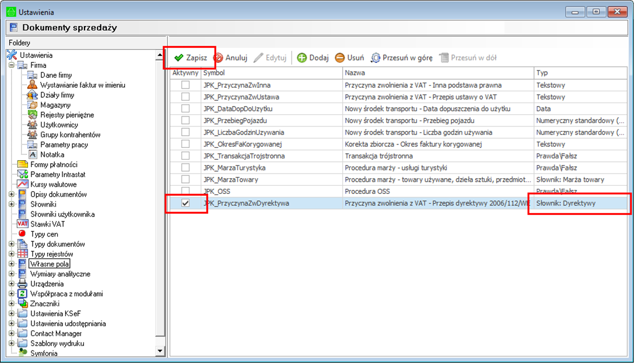Select the JPK_OSS Procedura OSS row

pyautogui.click(x=379, y=191)
